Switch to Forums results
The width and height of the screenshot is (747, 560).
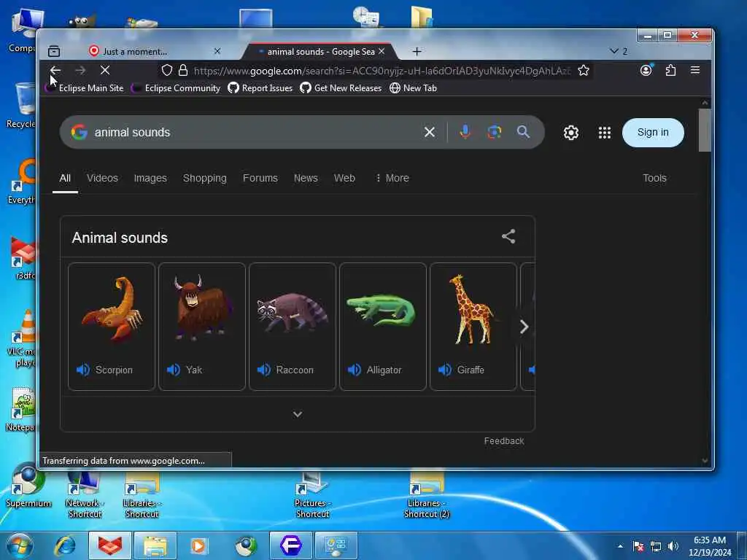click(260, 178)
